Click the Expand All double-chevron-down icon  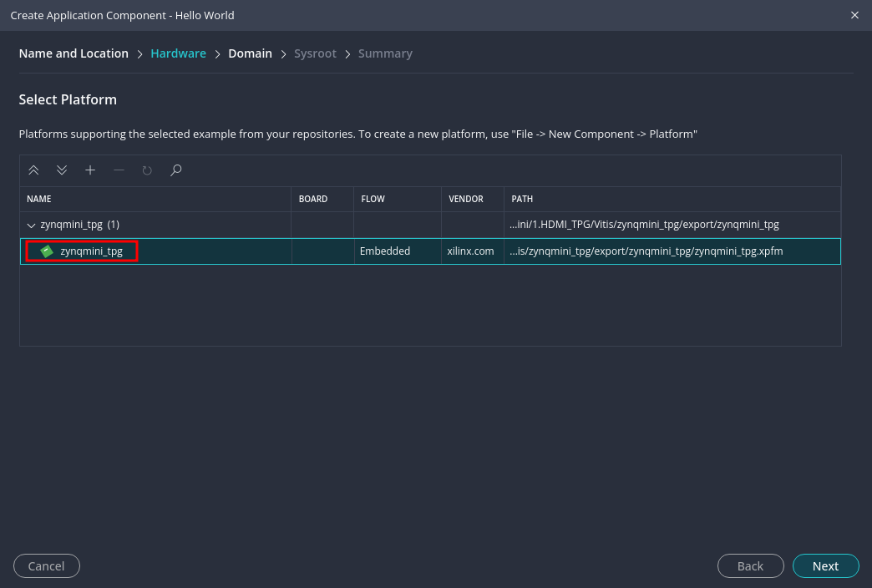point(62,170)
